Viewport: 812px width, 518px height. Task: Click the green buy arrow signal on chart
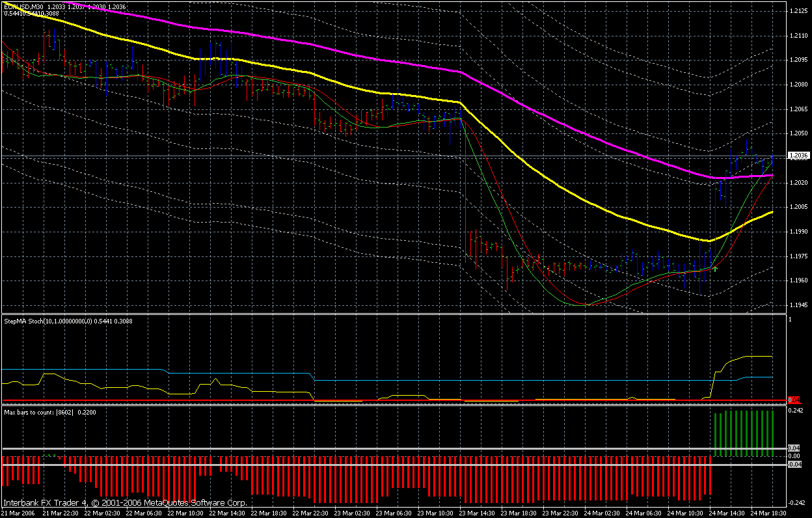[715, 268]
